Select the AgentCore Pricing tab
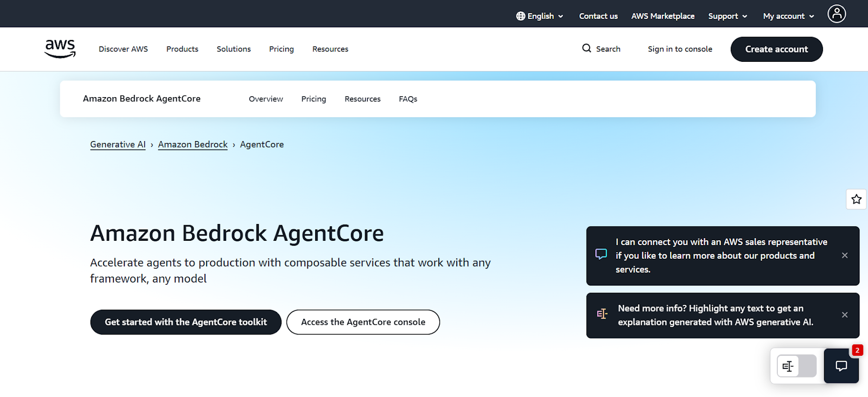Image resolution: width=868 pixels, height=397 pixels. coord(314,99)
